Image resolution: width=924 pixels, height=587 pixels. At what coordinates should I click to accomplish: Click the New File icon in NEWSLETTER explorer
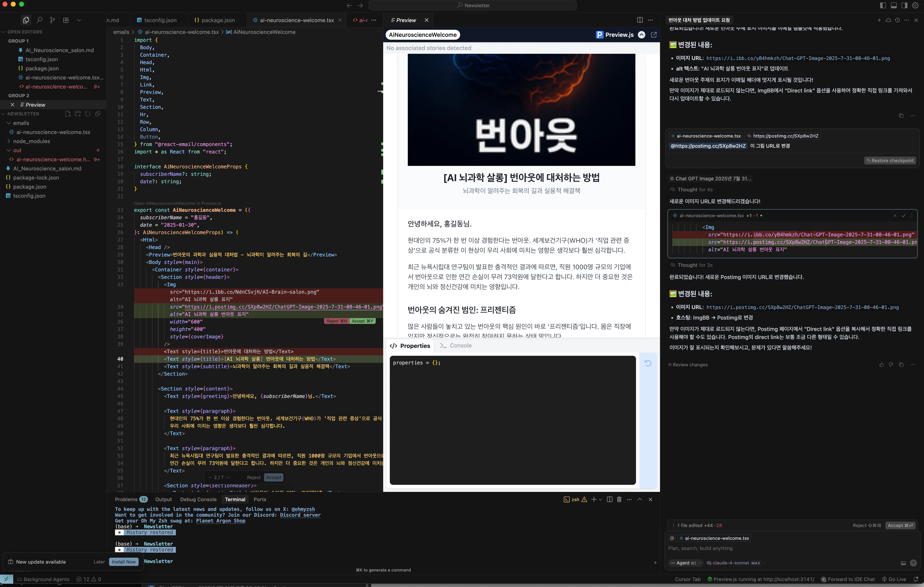pos(68,114)
